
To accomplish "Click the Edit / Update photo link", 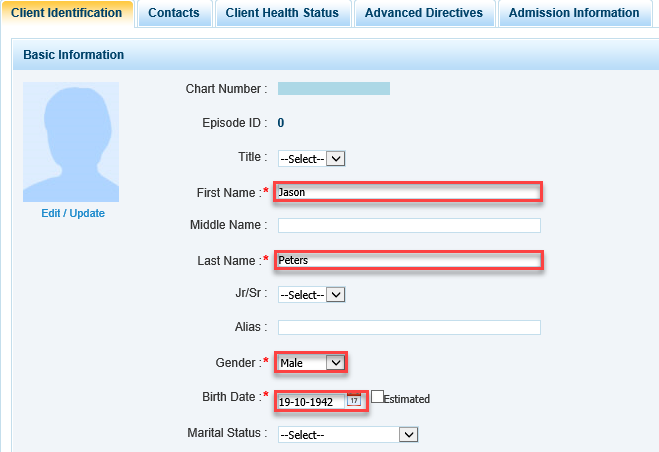I will (72, 213).
